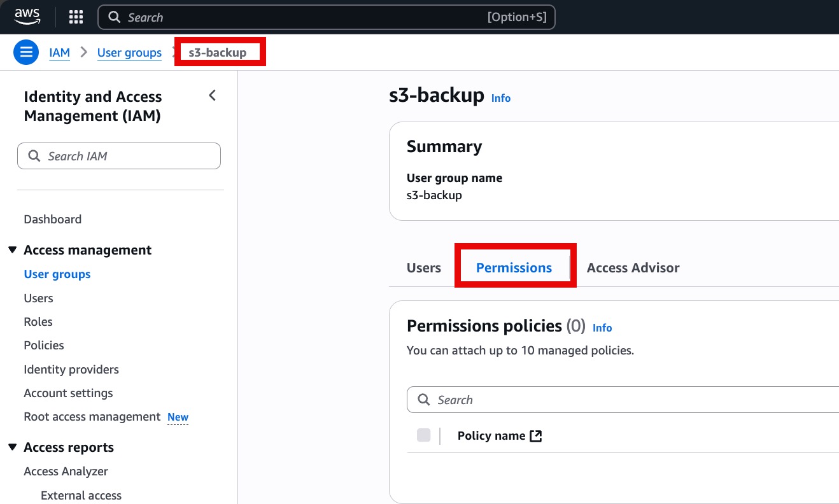Focus the top AWS Search field
839x504 pixels.
(327, 17)
